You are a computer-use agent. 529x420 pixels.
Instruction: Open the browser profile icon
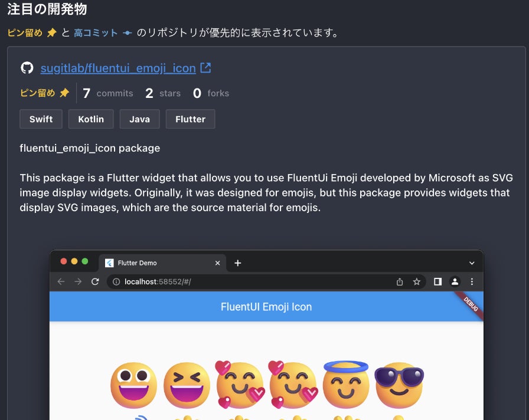(x=455, y=281)
